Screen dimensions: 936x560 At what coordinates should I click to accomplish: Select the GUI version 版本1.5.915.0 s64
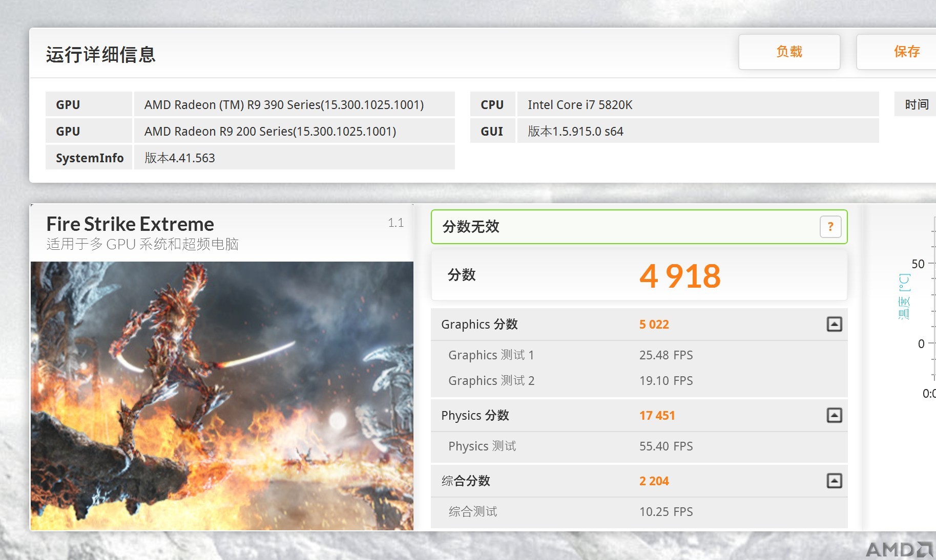(x=698, y=131)
